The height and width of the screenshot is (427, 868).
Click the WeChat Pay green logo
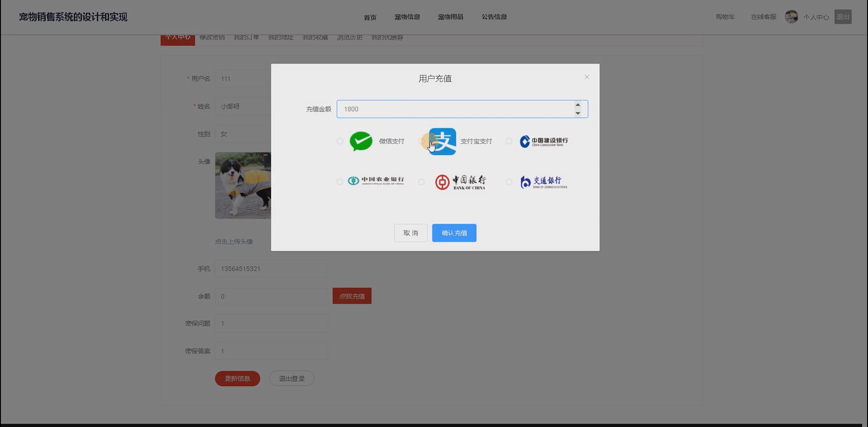[x=361, y=141]
